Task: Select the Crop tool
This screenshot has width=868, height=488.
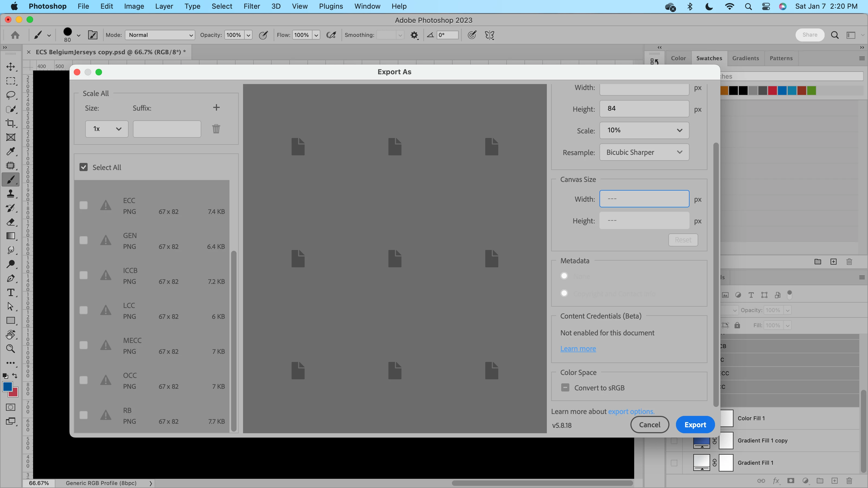Action: pyautogui.click(x=11, y=123)
